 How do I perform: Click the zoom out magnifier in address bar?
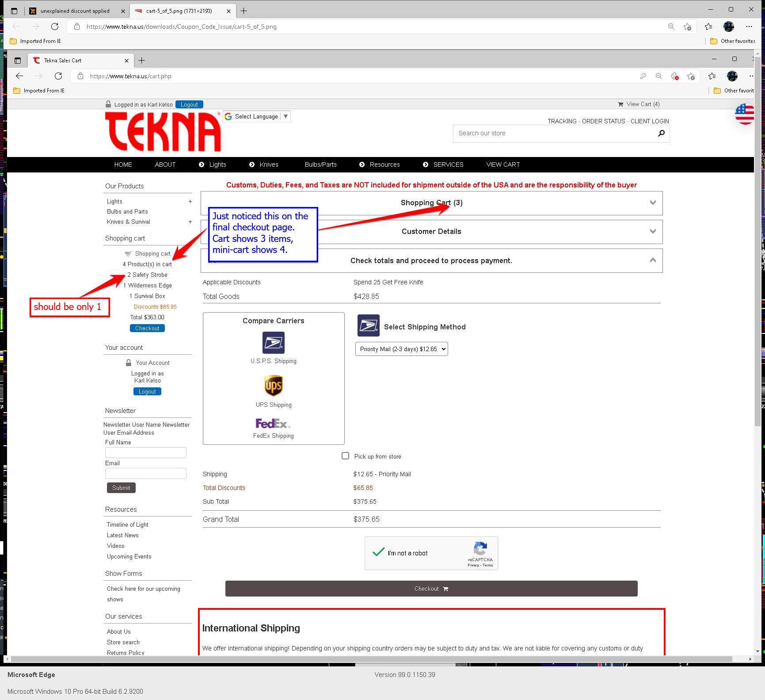[671, 27]
